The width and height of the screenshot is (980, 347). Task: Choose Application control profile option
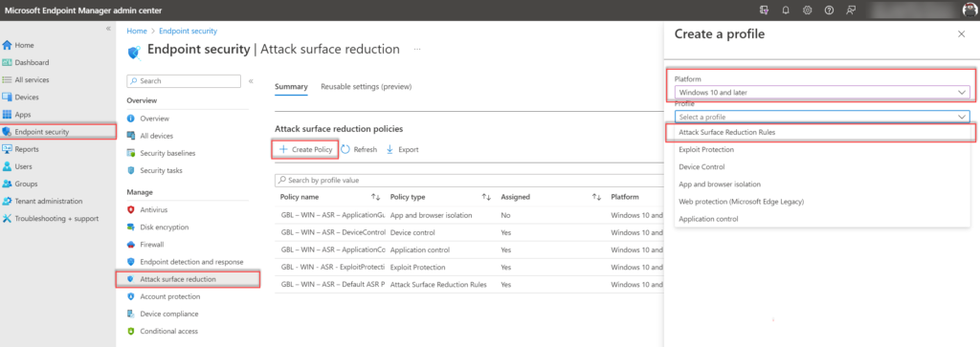[822, 219]
